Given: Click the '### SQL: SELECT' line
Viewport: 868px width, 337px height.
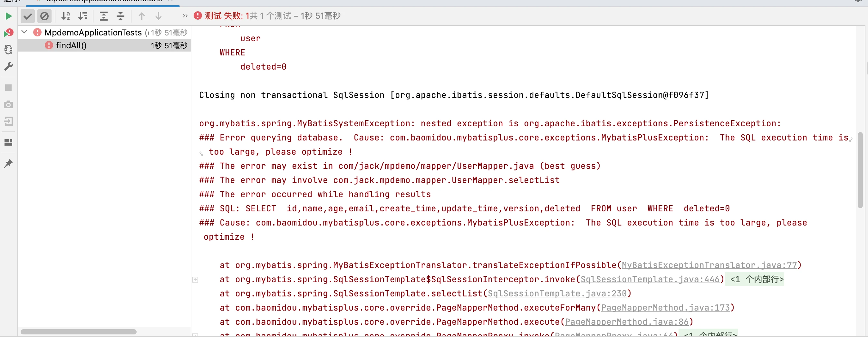Looking at the screenshot, I should (464, 208).
